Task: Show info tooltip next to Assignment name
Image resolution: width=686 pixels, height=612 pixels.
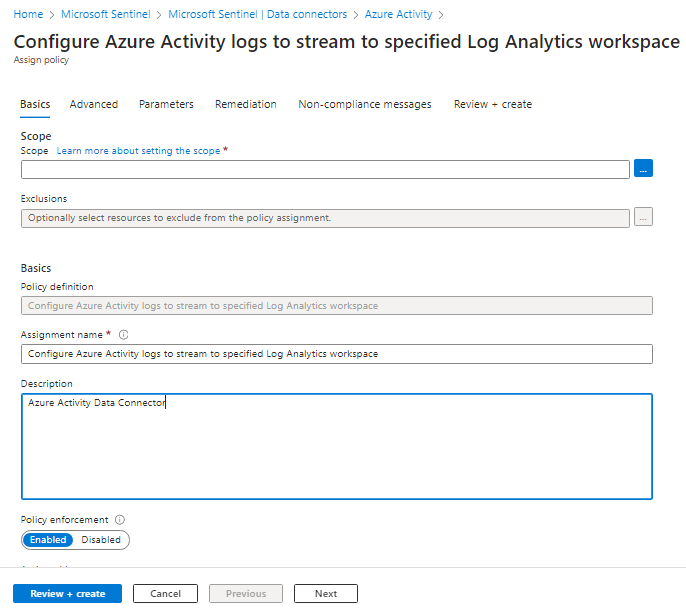Action: click(x=124, y=335)
